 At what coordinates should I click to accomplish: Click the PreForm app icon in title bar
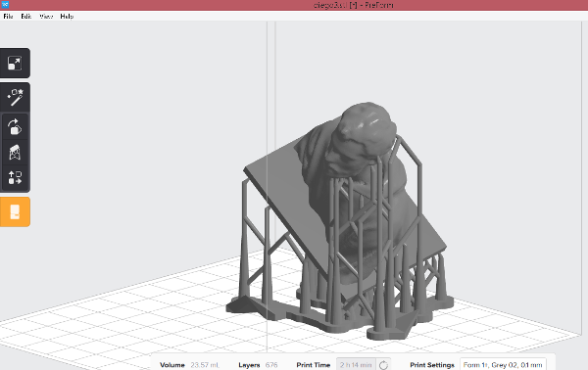point(5,5)
